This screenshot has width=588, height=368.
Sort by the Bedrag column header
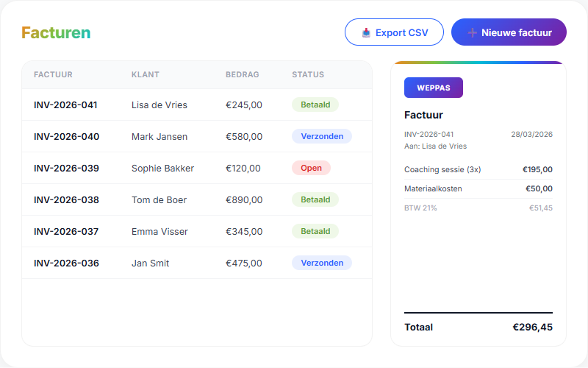coord(241,74)
